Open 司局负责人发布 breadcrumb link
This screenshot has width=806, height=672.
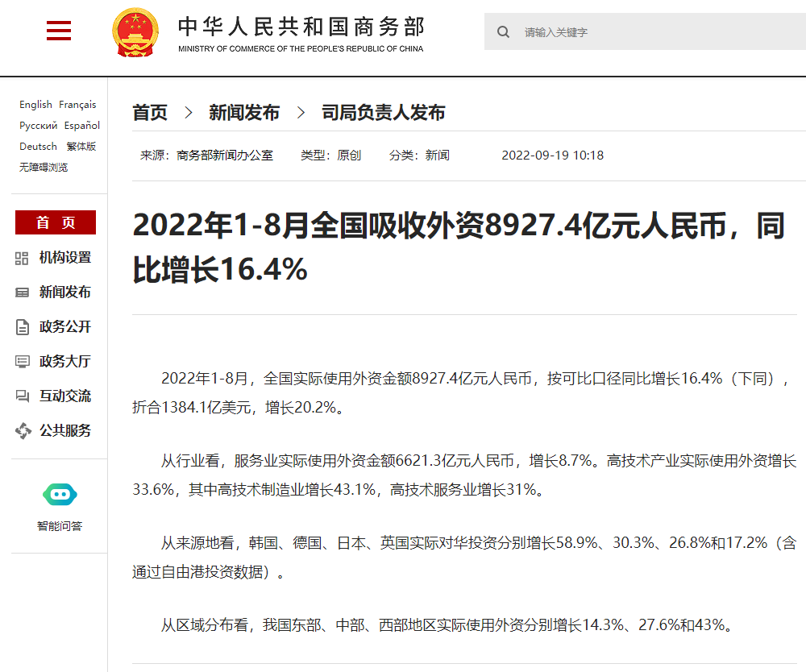[x=384, y=113]
